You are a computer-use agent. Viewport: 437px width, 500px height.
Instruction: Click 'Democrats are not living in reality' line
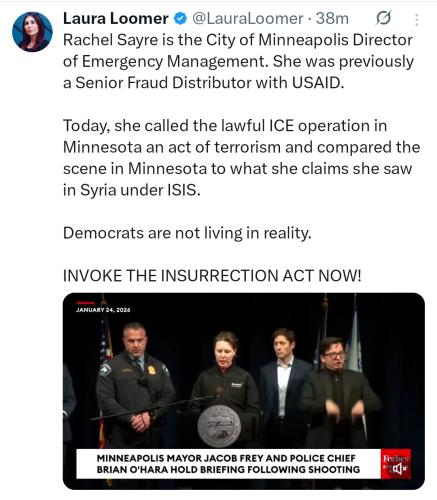pyautogui.click(x=187, y=233)
